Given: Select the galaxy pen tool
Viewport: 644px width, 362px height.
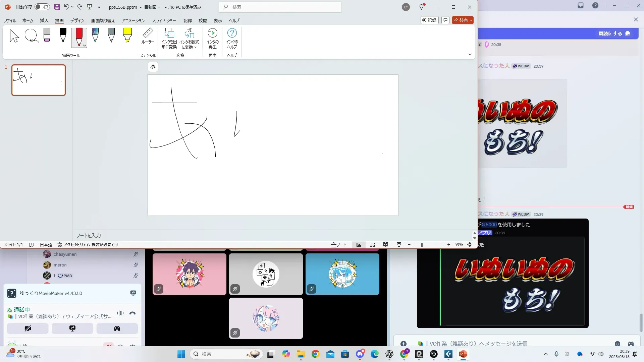Looking at the screenshot, I should pyautogui.click(x=95, y=35).
